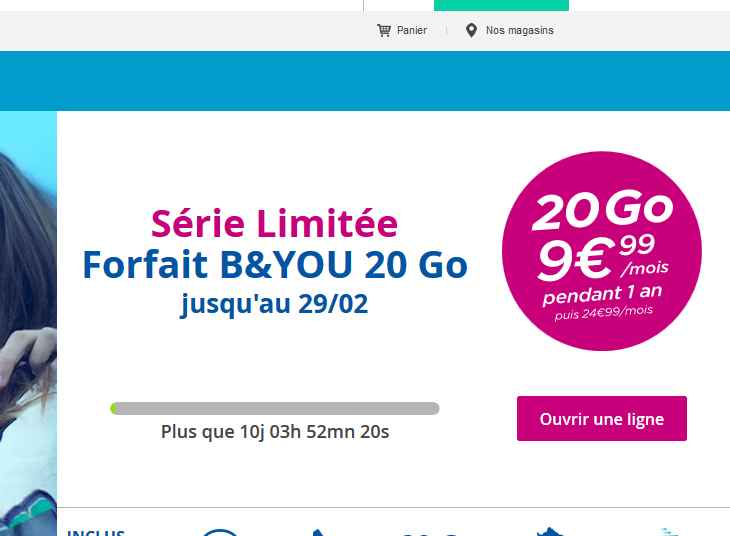
Task: Click the magenta 20 Go price circle
Action: tap(601, 251)
